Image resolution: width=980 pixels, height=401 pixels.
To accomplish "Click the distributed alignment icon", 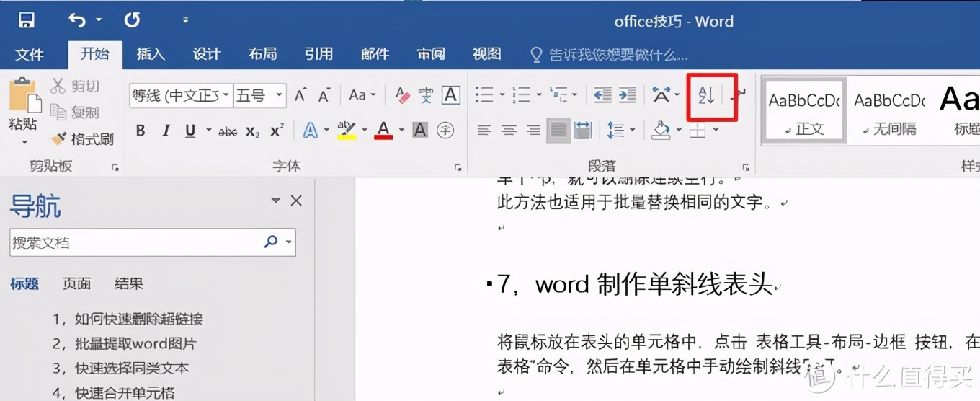I will (583, 131).
